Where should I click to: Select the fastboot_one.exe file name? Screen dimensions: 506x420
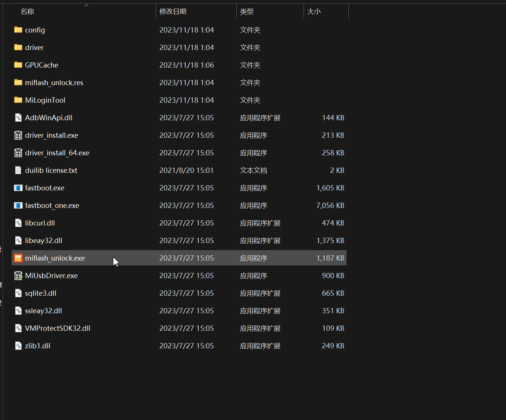(x=52, y=205)
